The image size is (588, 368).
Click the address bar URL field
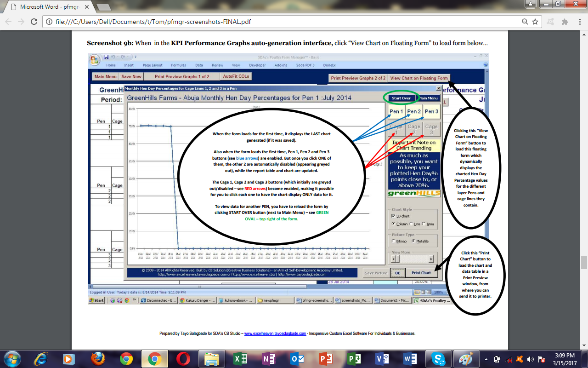click(x=285, y=22)
